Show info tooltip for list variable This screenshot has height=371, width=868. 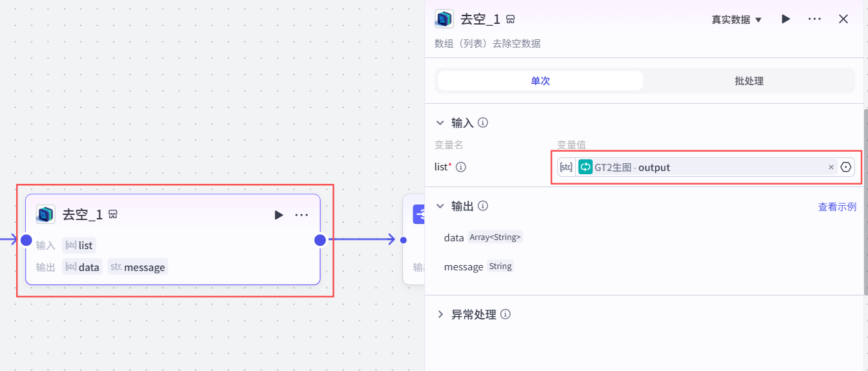(461, 167)
